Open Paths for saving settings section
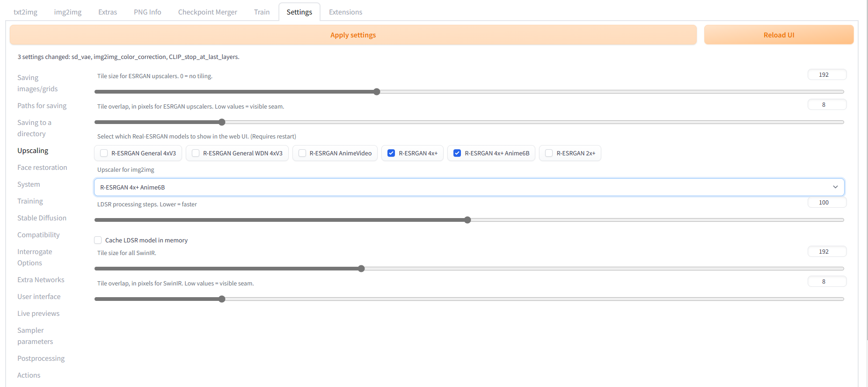This screenshot has width=868, height=387. tap(42, 106)
